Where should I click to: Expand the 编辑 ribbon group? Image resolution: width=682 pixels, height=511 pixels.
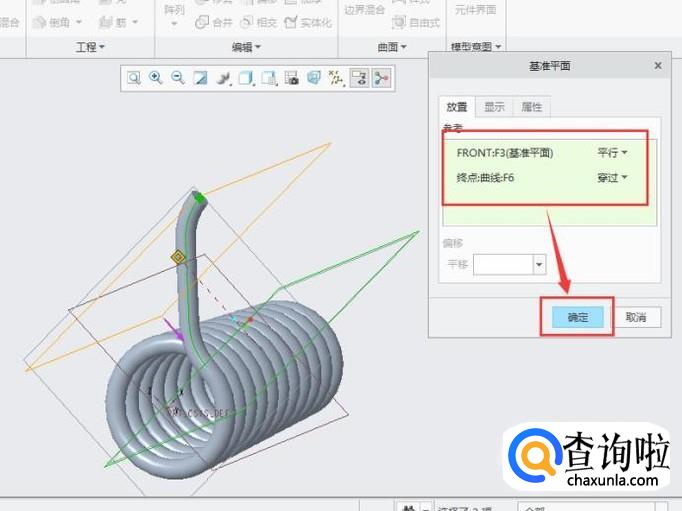pyautogui.click(x=247, y=47)
